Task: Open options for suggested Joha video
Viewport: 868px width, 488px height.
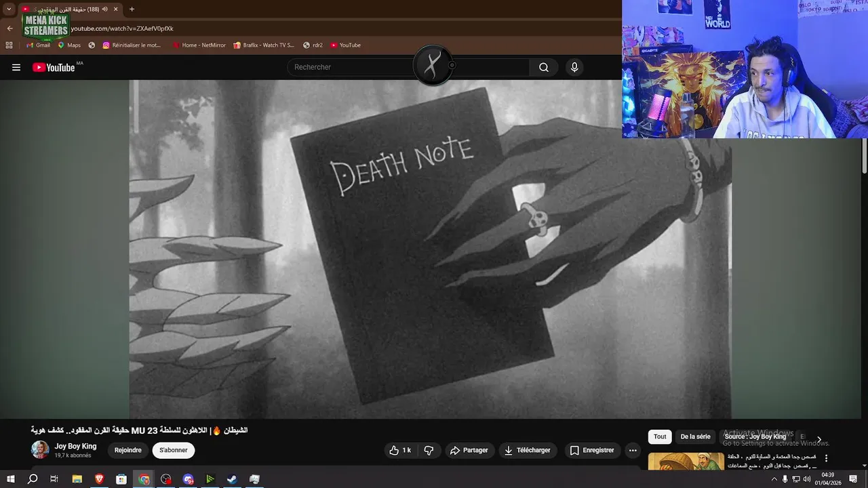Action: click(826, 458)
